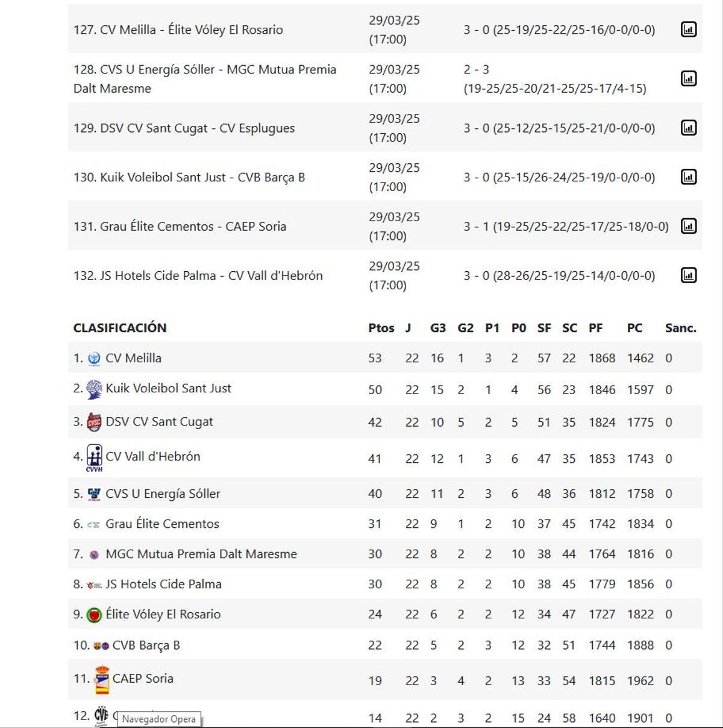This screenshot has height=728, width=723.
Task: Open the CV Vall d'Hebrón club logo
Action: tap(94, 456)
